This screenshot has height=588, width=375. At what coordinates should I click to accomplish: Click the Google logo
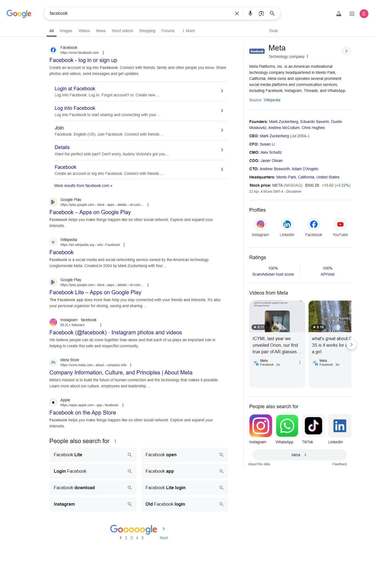(19, 13)
